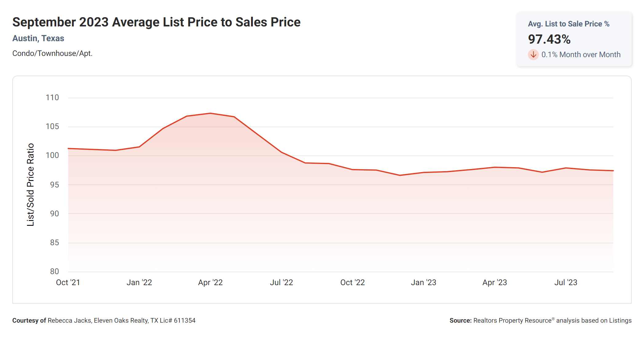Click the 0.1% Month over Month text
Viewport: 644px width, 338px height.
click(x=581, y=55)
